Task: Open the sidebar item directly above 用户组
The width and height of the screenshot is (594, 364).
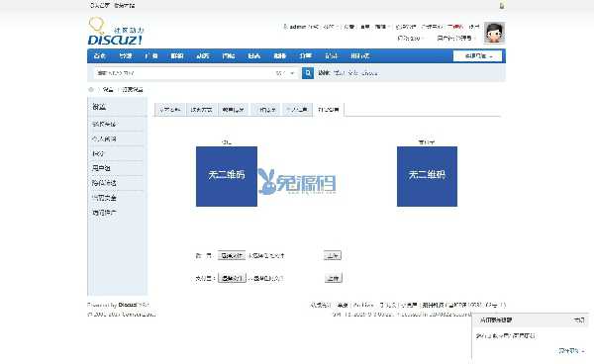Action: click(98, 153)
